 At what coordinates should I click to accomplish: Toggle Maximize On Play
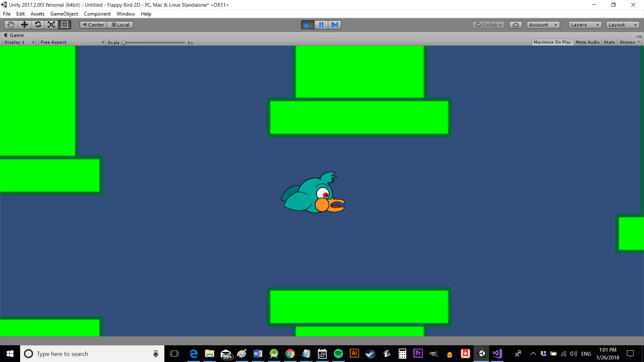[552, 42]
